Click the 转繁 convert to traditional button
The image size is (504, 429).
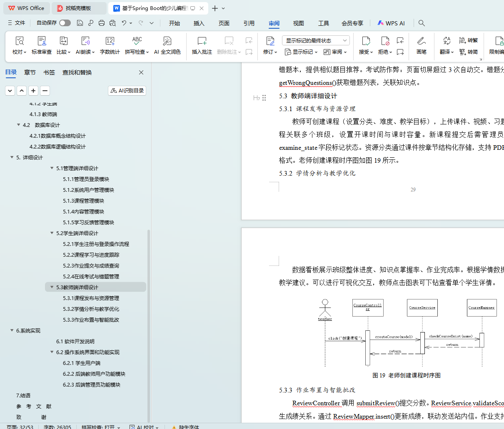469,40
